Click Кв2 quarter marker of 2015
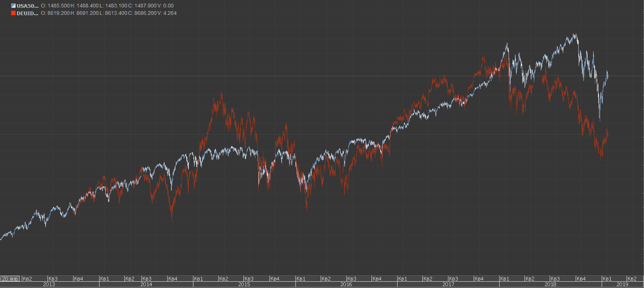Image resolution: width=644 pixels, height=288 pixels. [x=224, y=279]
